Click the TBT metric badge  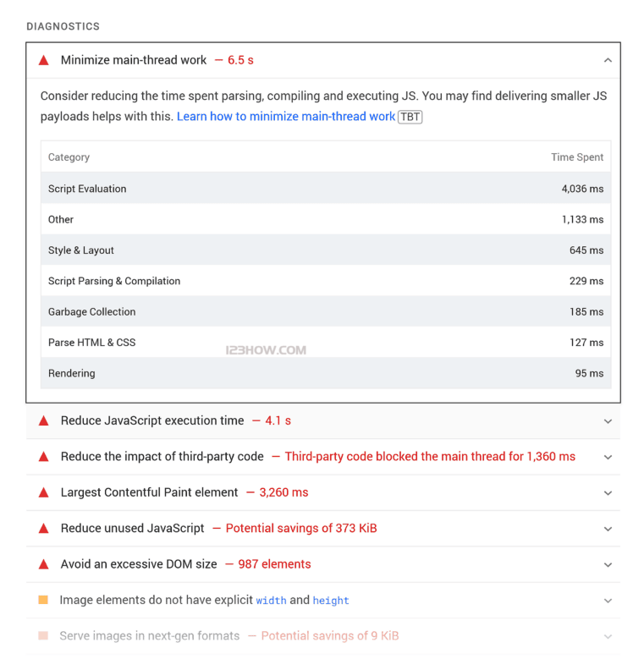410,117
